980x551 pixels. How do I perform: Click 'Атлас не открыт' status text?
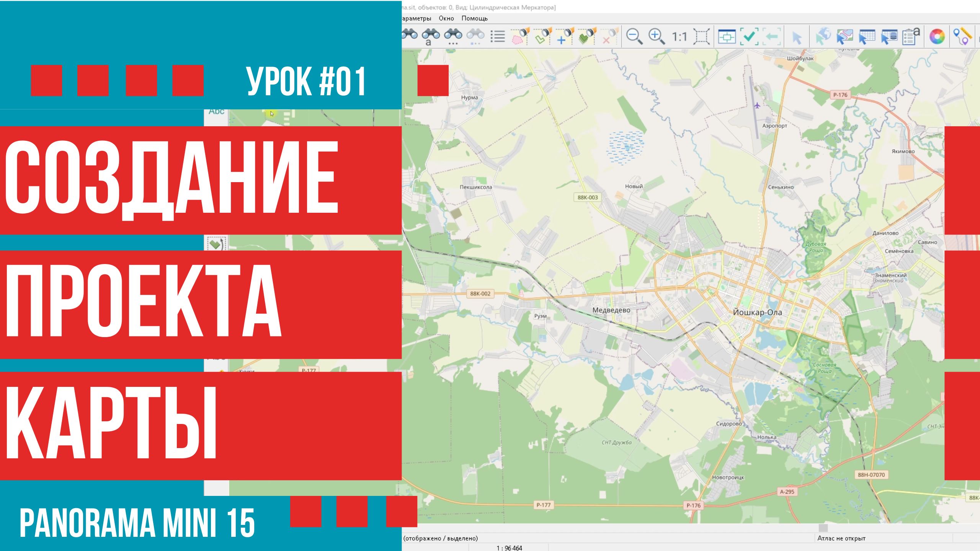click(841, 538)
